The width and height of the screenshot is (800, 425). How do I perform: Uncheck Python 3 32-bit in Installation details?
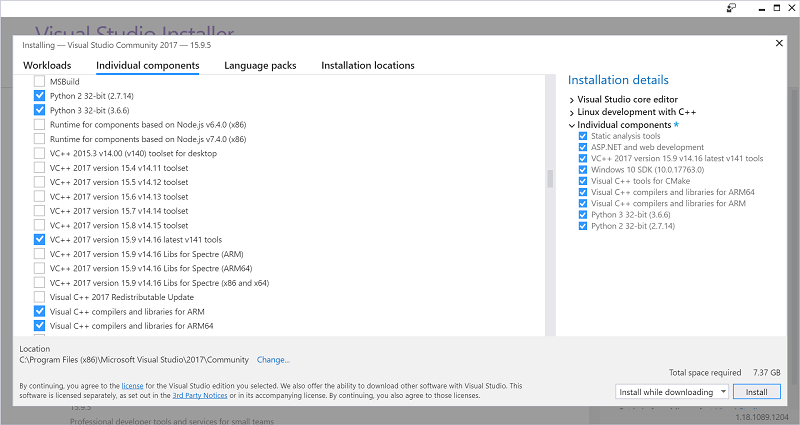[x=583, y=215]
